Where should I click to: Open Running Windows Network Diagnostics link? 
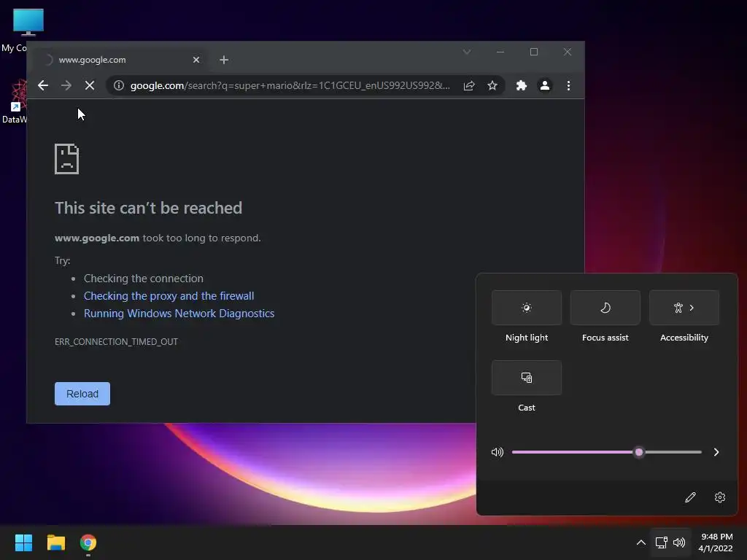[x=179, y=314]
